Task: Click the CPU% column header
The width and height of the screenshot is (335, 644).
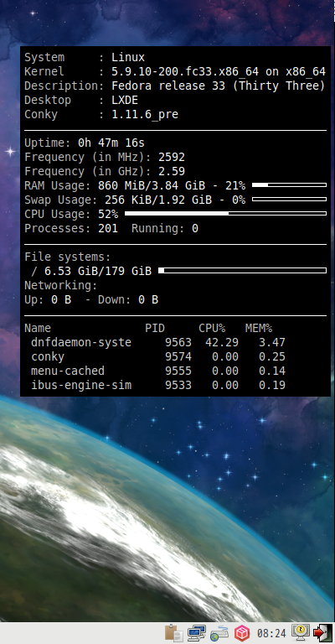Action: [x=212, y=328]
